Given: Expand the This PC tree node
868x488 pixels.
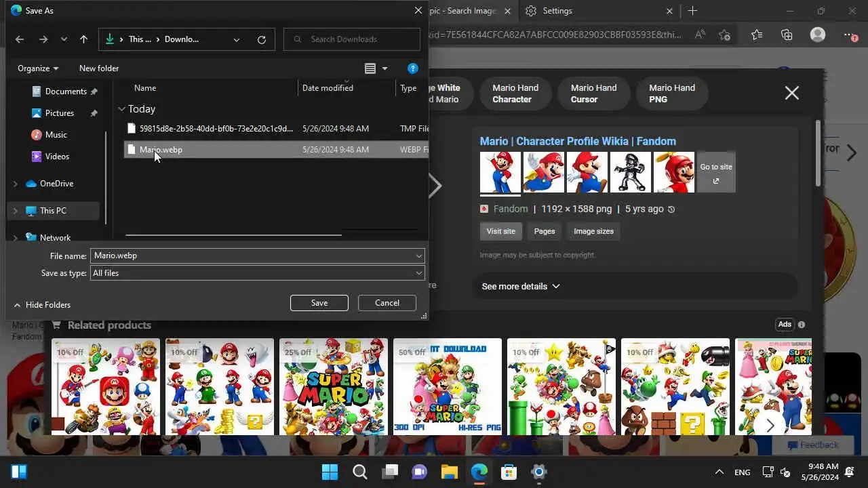Looking at the screenshot, I should pyautogui.click(x=16, y=211).
